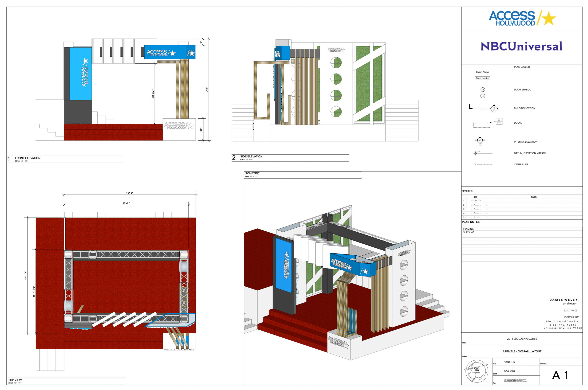This screenshot has height=390, width=588.
Task: Click the green hedge panel in side elevation
Action: pos(369,83)
